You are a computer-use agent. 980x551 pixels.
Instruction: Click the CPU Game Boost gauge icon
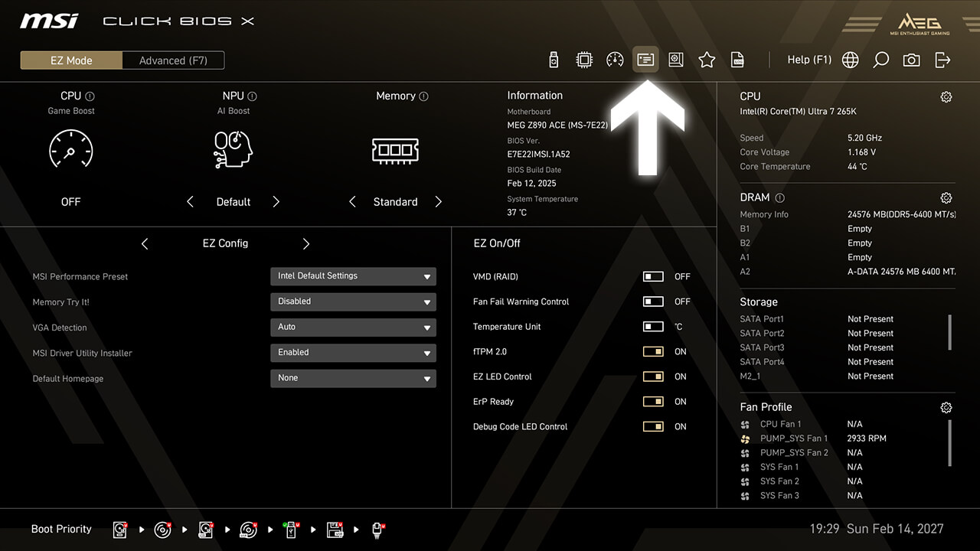coord(70,149)
